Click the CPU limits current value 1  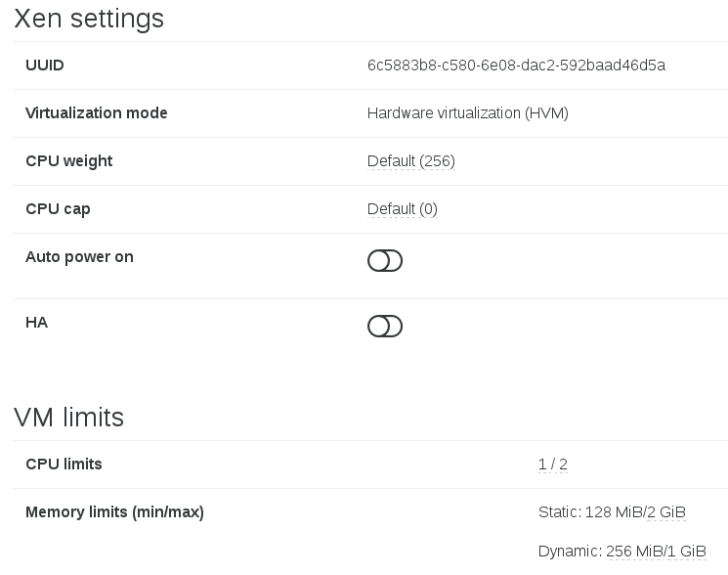pos(542,464)
